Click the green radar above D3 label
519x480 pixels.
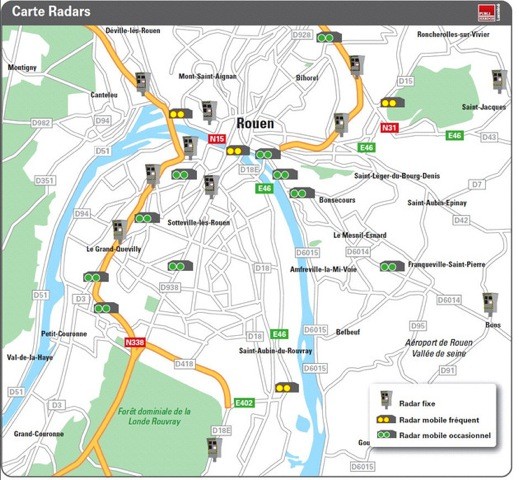coord(96,277)
